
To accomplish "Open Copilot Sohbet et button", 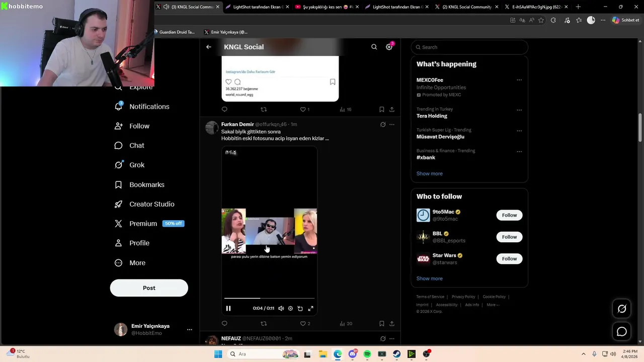I will point(626,20).
